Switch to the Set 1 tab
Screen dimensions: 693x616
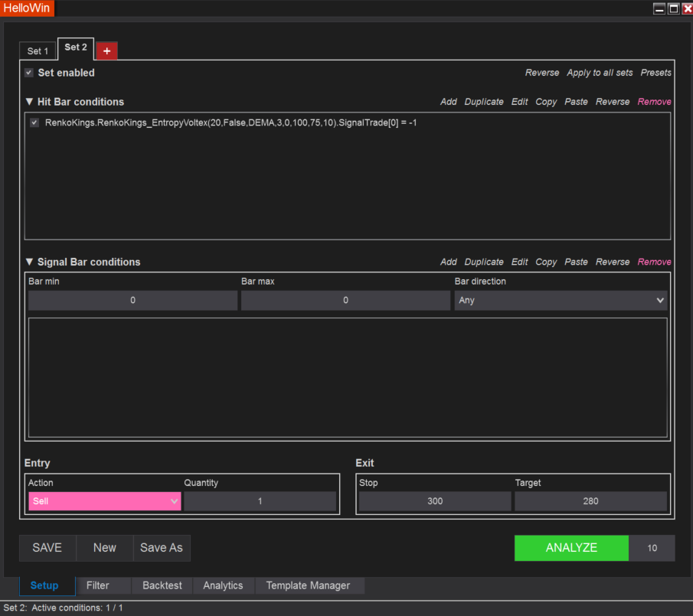point(38,51)
